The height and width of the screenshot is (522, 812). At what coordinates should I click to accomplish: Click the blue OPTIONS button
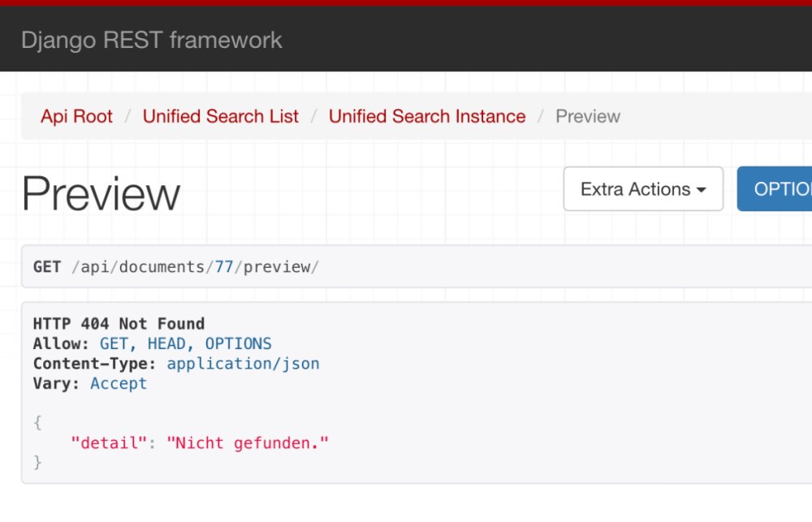(x=775, y=189)
